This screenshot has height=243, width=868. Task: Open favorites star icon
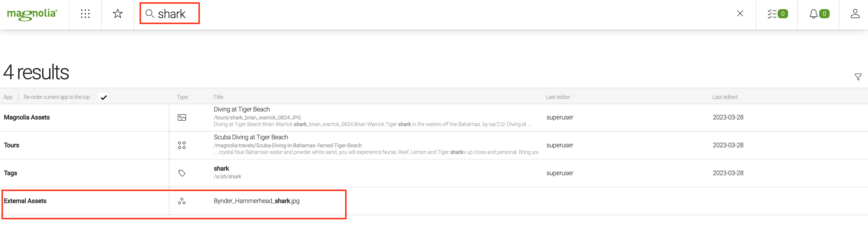pos(118,14)
